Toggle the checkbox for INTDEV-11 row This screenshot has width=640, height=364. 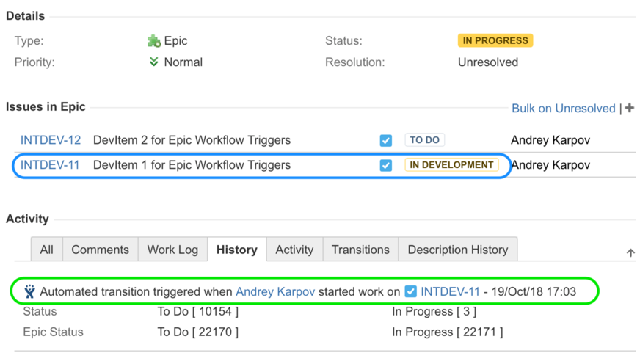click(386, 165)
